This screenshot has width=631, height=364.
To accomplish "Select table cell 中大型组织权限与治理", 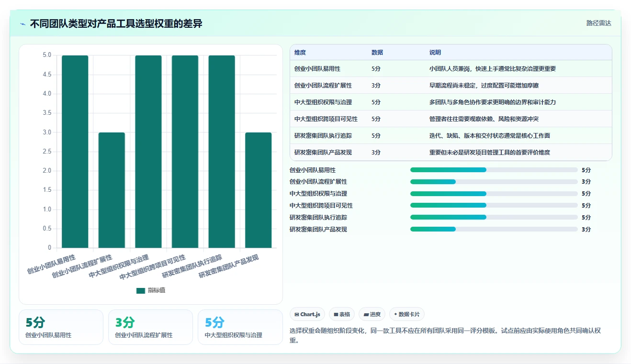I will click(x=323, y=102).
